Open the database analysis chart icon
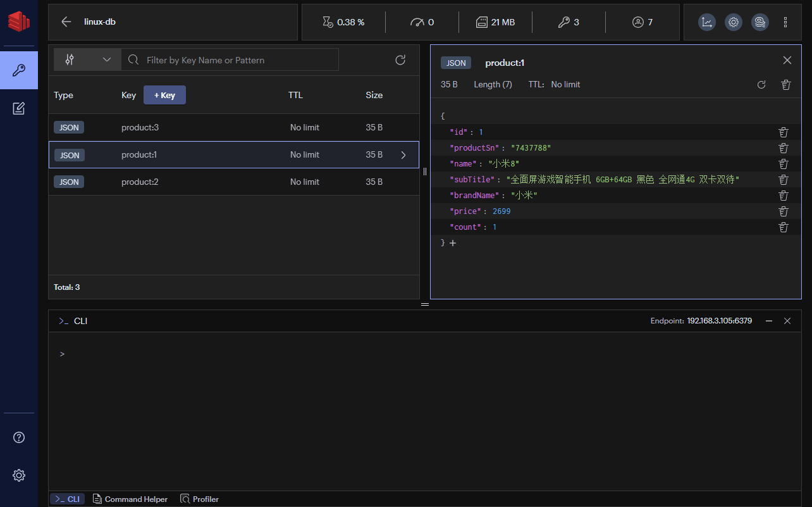 pos(707,22)
